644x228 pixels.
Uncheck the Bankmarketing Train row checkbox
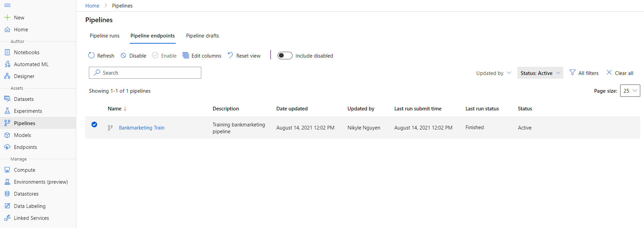[94, 124]
